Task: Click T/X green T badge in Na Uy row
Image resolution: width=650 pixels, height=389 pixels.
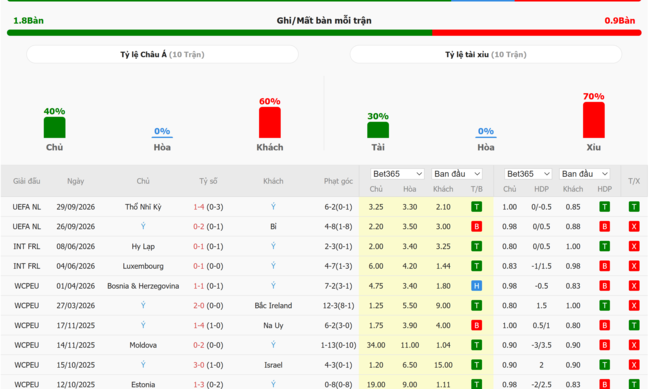Action: coord(634,325)
